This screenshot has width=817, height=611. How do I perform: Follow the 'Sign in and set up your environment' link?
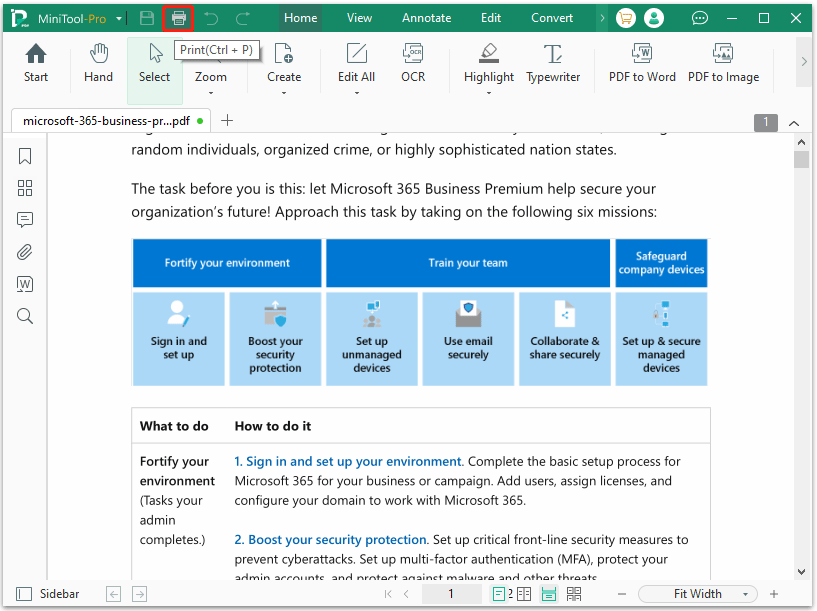pos(348,462)
